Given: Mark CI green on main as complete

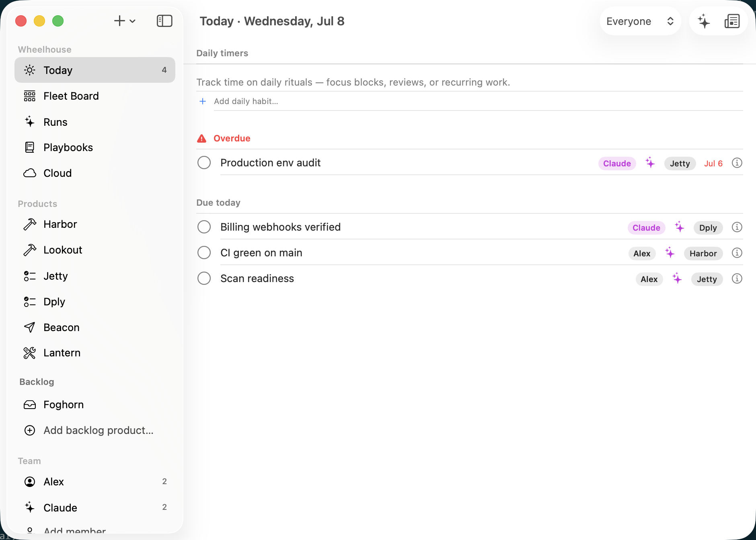Looking at the screenshot, I should (x=204, y=253).
